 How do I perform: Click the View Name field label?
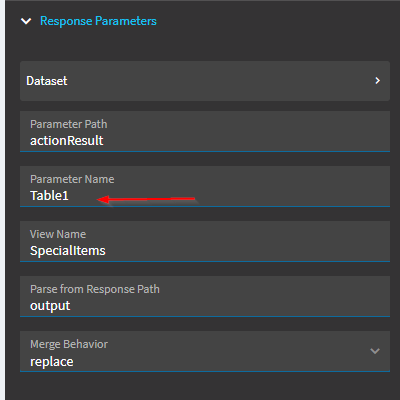pos(58,234)
